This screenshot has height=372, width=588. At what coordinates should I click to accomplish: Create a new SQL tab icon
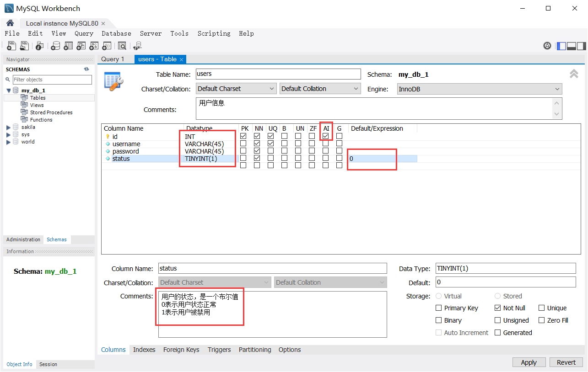11,46
